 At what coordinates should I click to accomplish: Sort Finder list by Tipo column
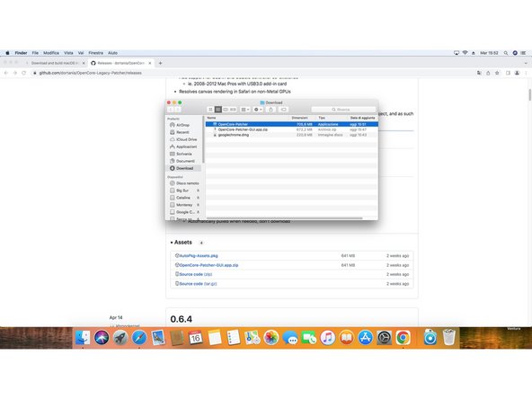[x=322, y=118]
